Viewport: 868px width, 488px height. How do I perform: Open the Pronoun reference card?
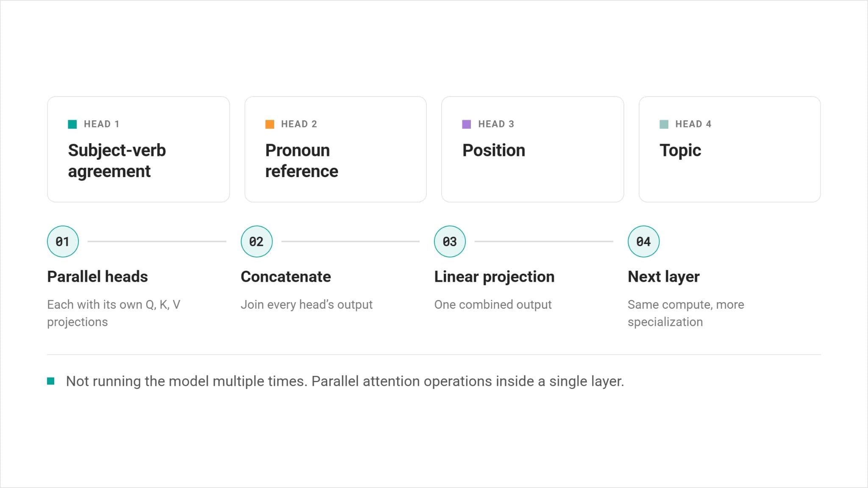[336, 149]
